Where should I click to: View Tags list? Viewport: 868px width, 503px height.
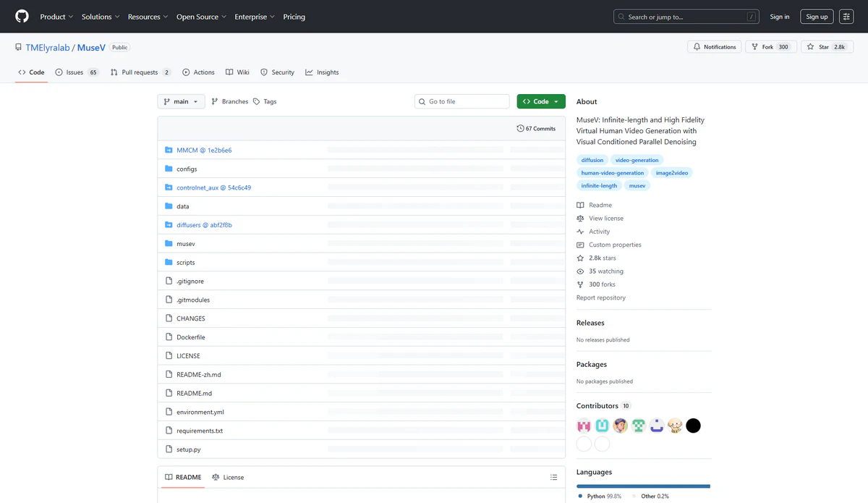click(265, 101)
